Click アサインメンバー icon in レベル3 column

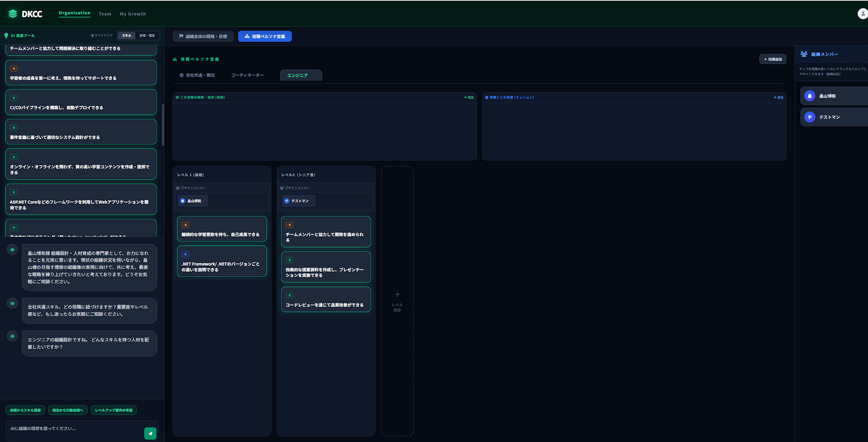[282, 188]
